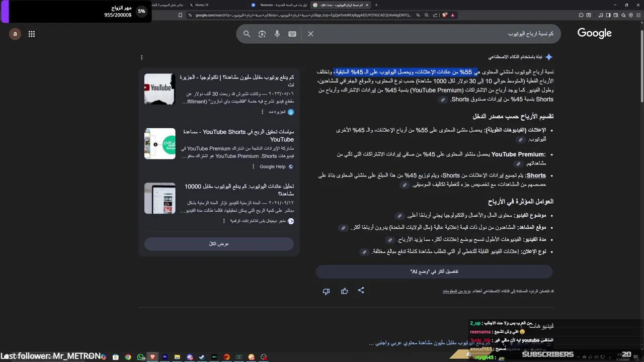The image size is (644, 362).
Task: Click the AI overview sparkle icon
Action: point(549,57)
